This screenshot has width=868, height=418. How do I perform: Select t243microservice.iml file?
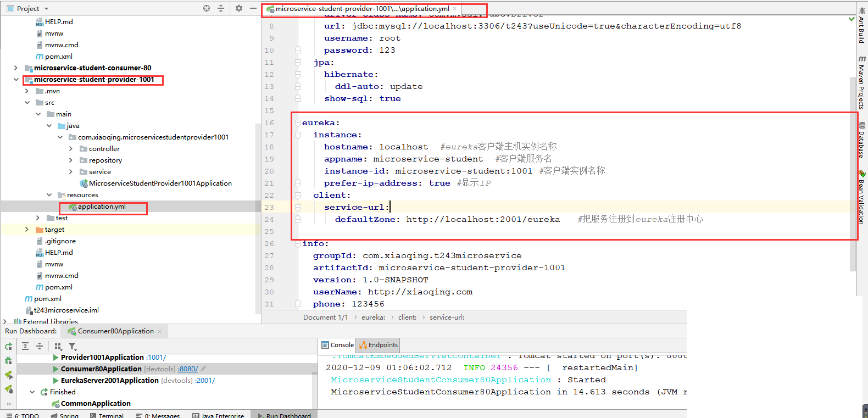(66, 310)
